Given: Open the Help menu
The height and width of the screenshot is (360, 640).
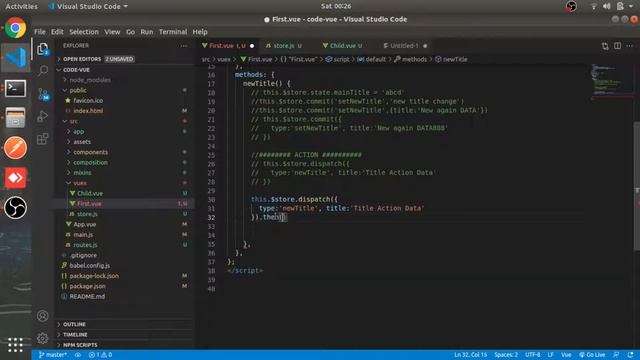Looking at the screenshot, I should point(200,32).
